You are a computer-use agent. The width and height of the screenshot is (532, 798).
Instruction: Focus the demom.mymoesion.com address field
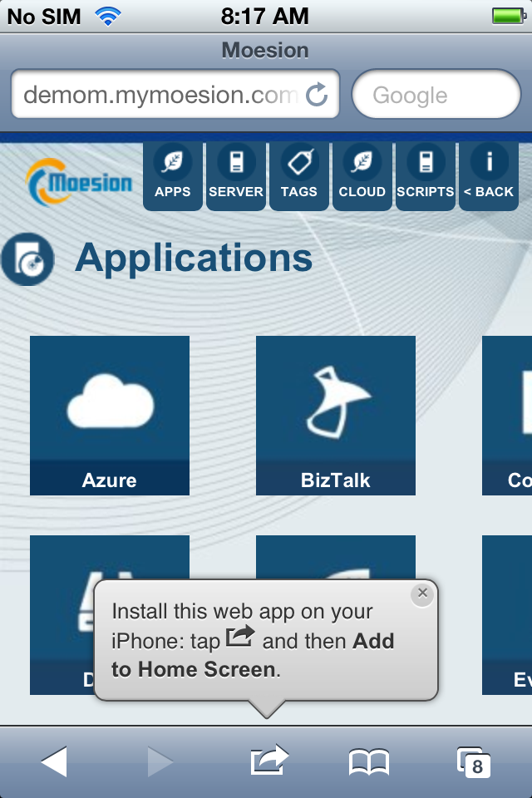[x=175, y=94]
